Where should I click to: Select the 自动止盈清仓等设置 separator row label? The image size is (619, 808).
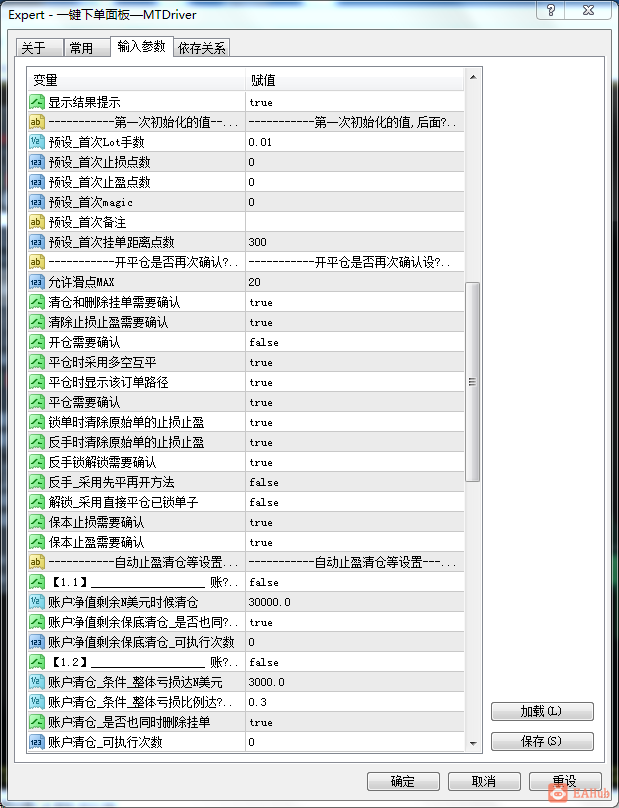(143, 562)
